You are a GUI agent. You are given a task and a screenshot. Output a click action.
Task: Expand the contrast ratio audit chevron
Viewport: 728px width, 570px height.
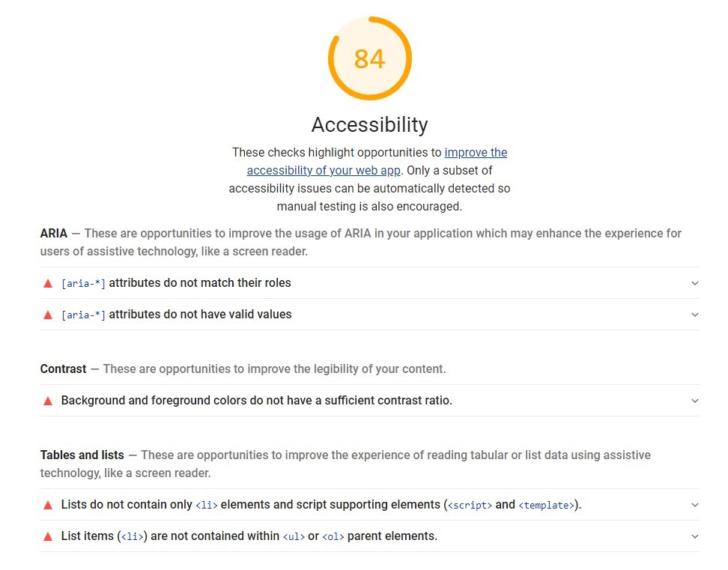(694, 401)
